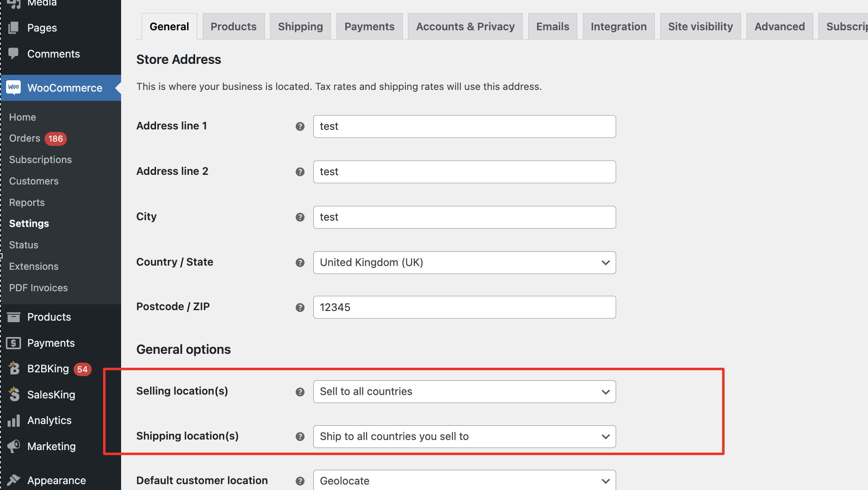The image size is (868, 490).
Task: Go to WooCommerce Home submenu link
Action: click(x=23, y=117)
